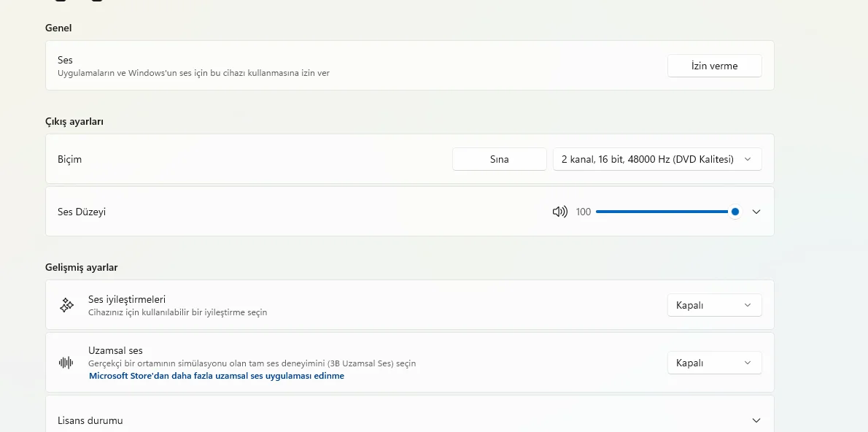Click the Uzamsal ses waveform icon

click(x=66, y=363)
